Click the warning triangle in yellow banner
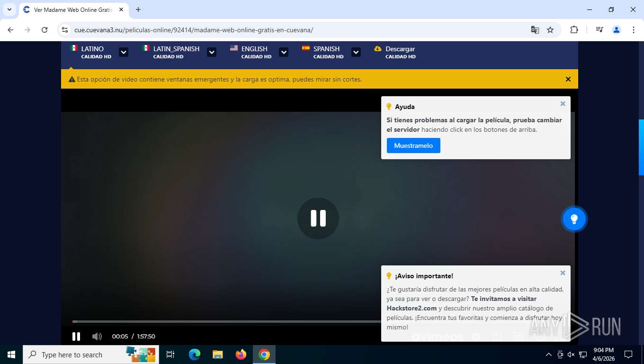644x364 pixels. [72, 80]
